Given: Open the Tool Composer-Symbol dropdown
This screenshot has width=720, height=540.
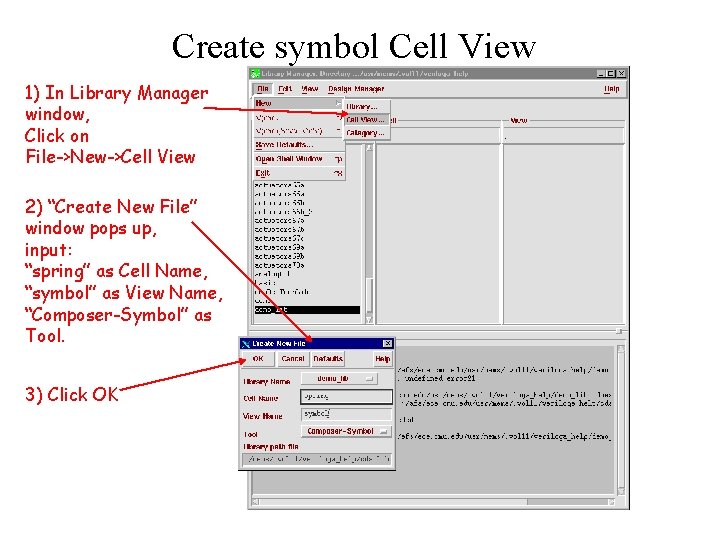Looking at the screenshot, I should (x=346, y=431).
